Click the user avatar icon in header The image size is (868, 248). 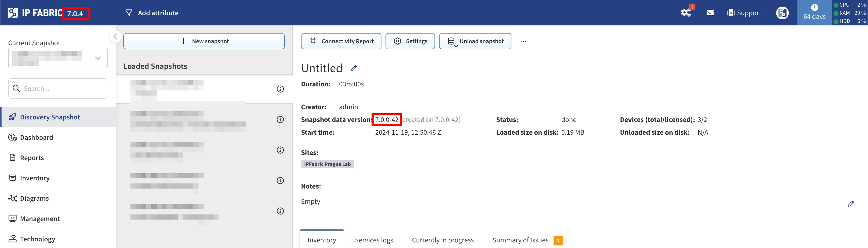[x=782, y=13]
